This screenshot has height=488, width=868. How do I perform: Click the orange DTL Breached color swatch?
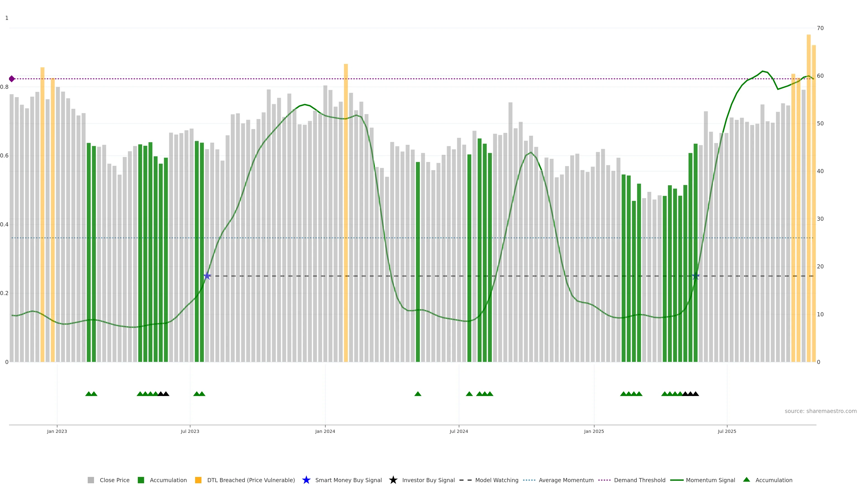click(198, 480)
